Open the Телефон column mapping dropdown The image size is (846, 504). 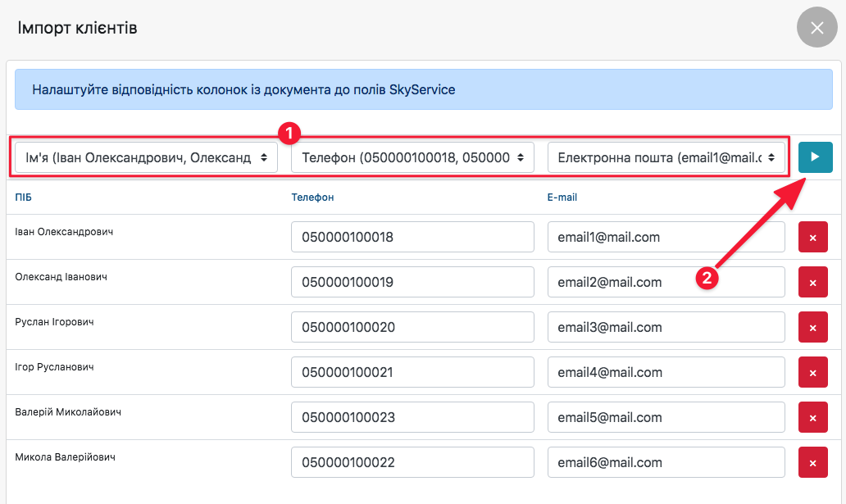[x=412, y=157]
